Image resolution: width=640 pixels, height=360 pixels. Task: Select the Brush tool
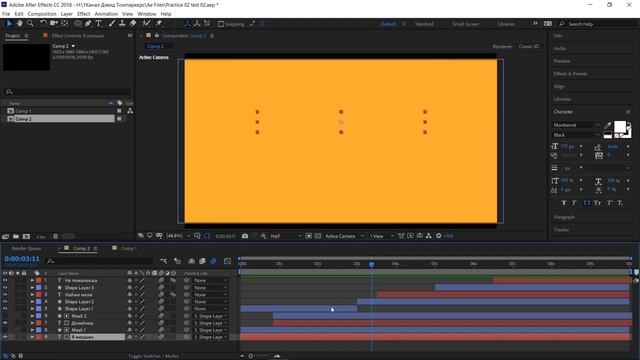(x=111, y=24)
